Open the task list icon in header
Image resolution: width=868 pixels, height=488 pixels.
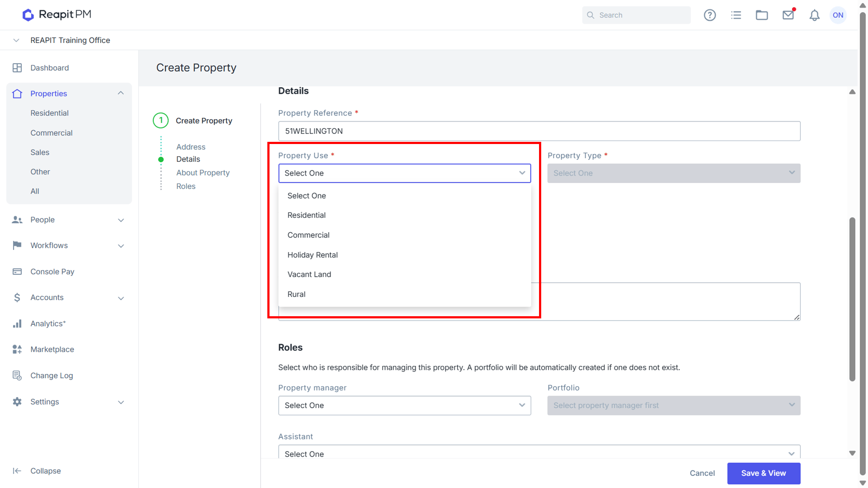(736, 15)
